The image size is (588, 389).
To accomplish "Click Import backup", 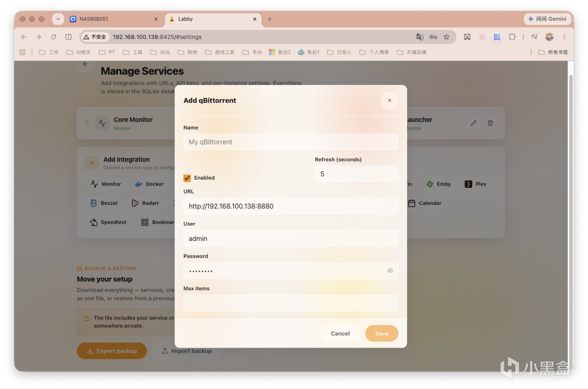I will (x=187, y=351).
